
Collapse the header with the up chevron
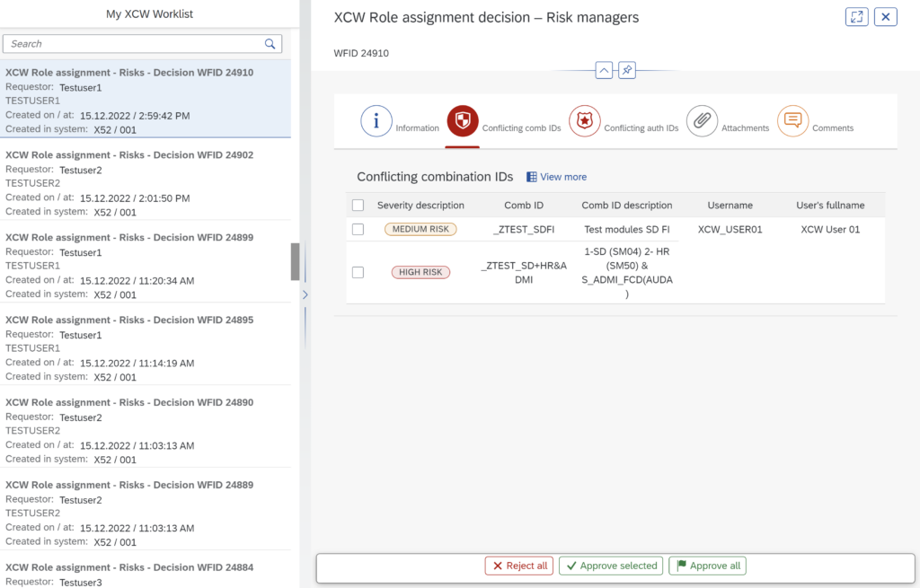604,70
